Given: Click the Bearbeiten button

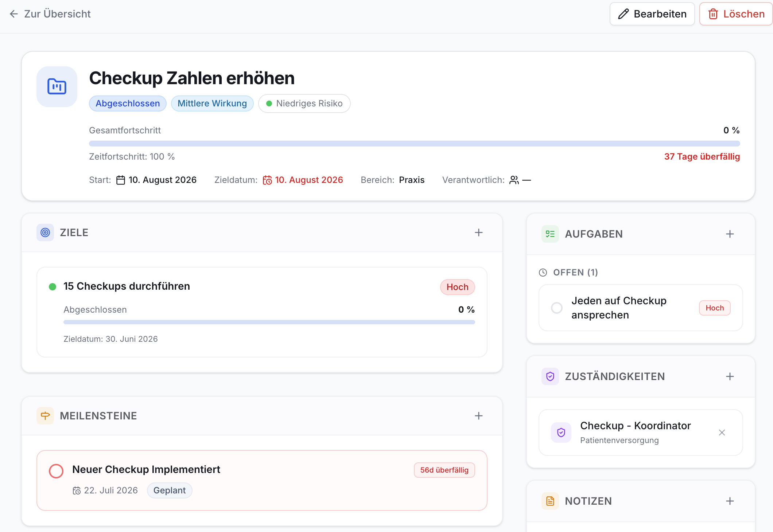Looking at the screenshot, I should 652,14.
